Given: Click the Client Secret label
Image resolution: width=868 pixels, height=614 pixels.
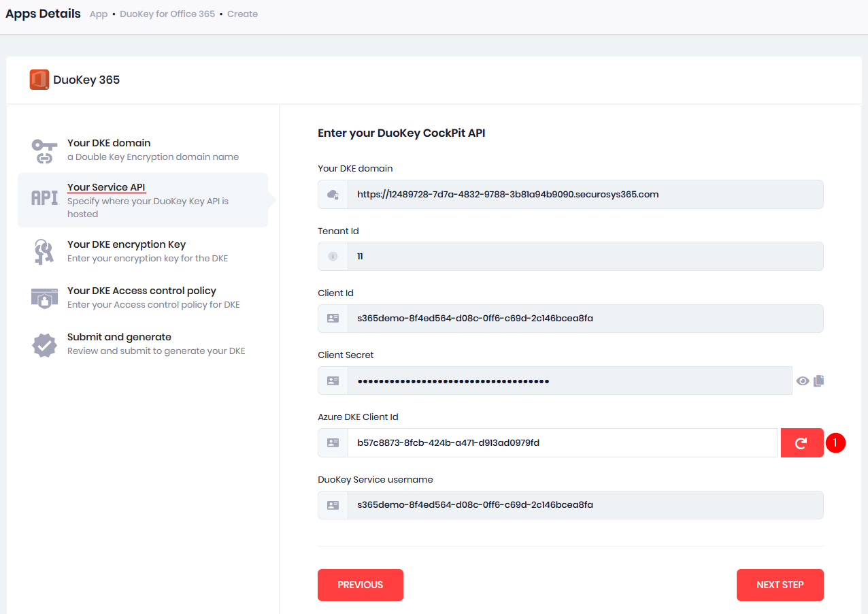Looking at the screenshot, I should click(346, 355).
